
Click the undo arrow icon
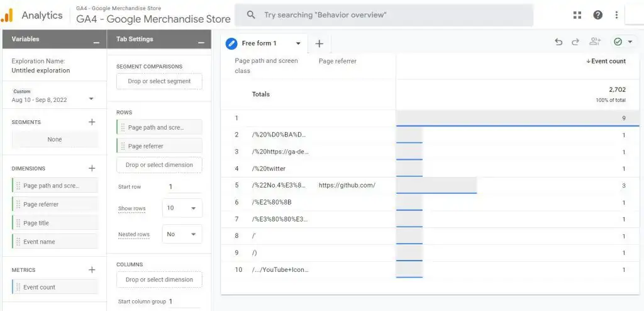pyautogui.click(x=558, y=42)
